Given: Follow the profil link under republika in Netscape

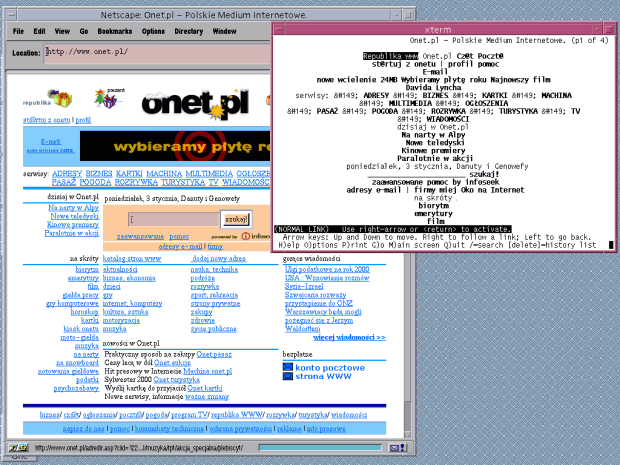Looking at the screenshot, I should point(83,120).
